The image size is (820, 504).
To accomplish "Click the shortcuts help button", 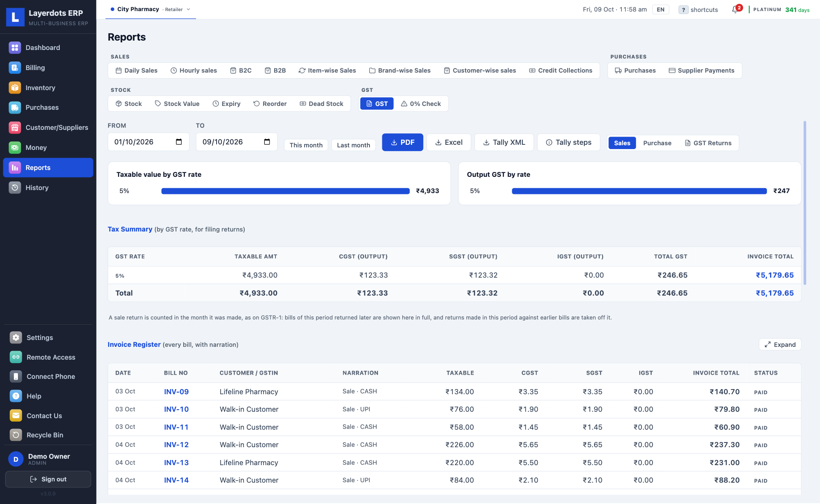I will 698,9.
